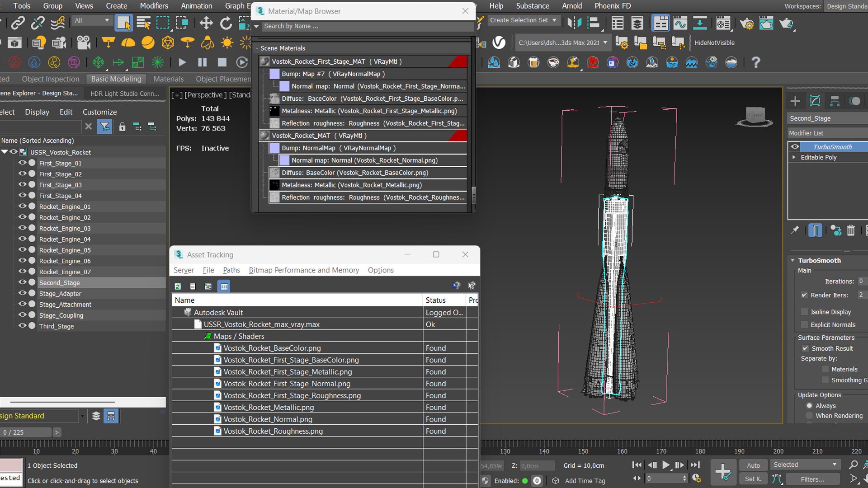This screenshot has width=868, height=488.
Task: Open Paths menu in Asset Tracking
Action: pyautogui.click(x=231, y=270)
